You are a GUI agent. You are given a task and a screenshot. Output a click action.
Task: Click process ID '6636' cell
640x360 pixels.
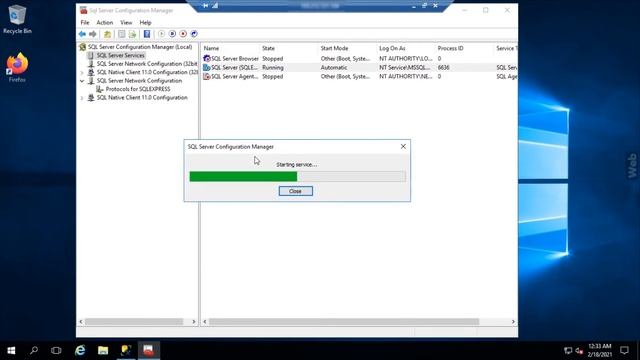point(444,67)
